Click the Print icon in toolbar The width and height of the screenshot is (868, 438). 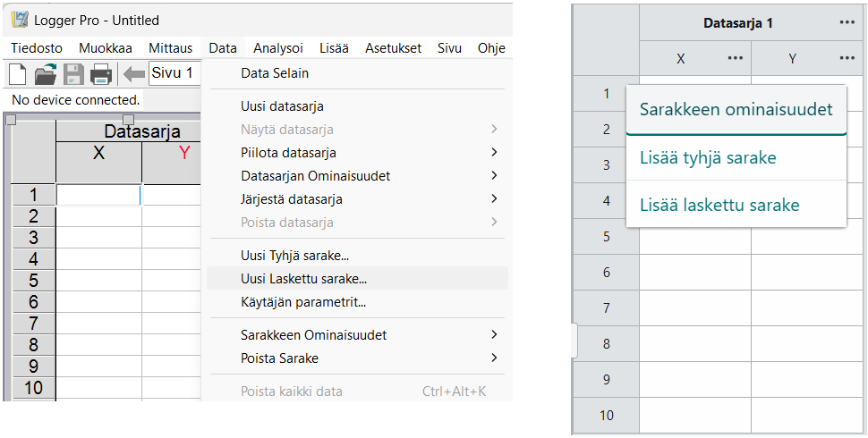coord(101,73)
